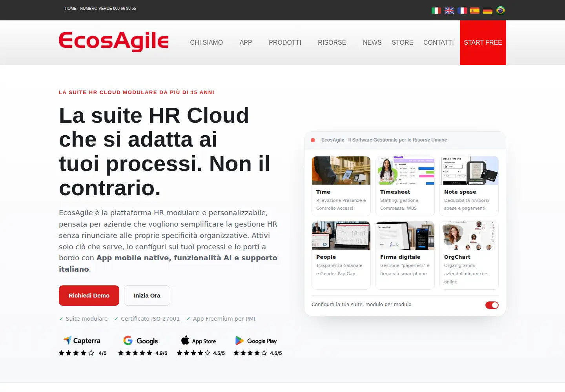
Task: Click 'Configura la tua suite, modulo per modulo'
Action: click(361, 305)
